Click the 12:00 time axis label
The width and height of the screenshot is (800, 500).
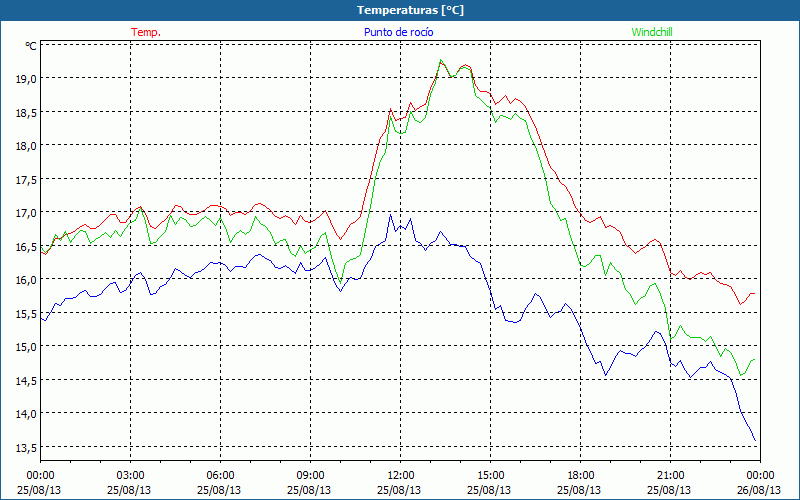pyautogui.click(x=401, y=475)
